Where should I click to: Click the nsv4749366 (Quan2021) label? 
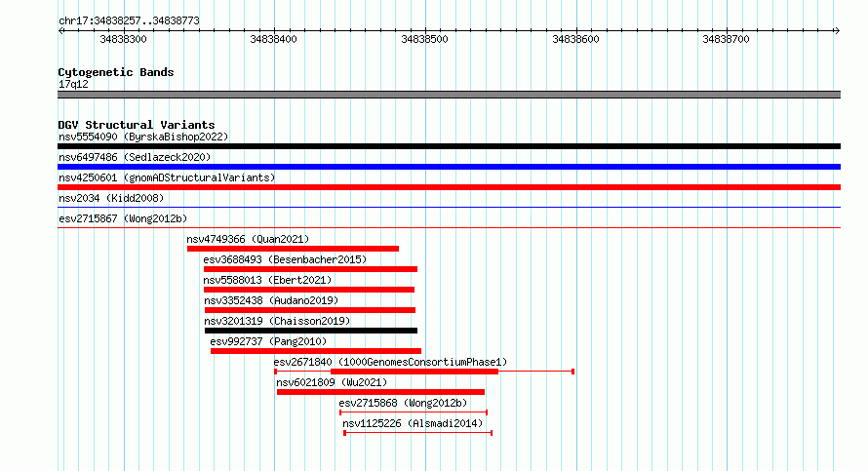(x=248, y=239)
